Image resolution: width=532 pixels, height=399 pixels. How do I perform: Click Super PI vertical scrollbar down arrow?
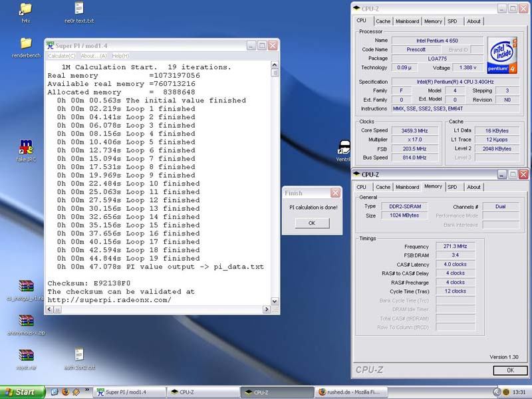(275, 301)
